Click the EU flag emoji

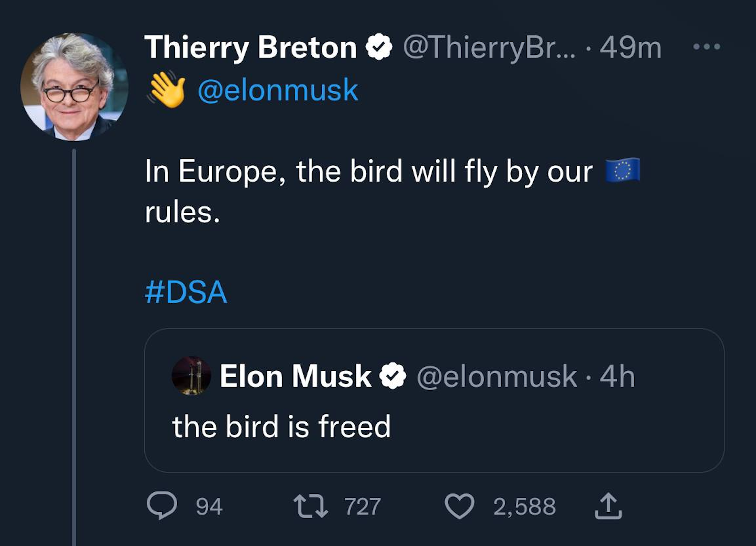[622, 170]
